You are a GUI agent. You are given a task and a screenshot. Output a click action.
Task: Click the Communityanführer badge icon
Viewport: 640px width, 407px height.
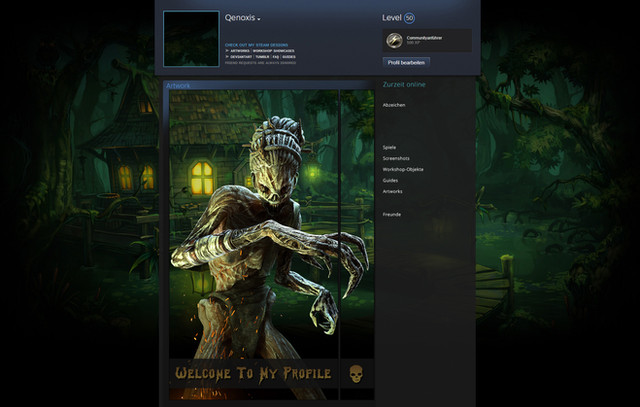pyautogui.click(x=394, y=40)
